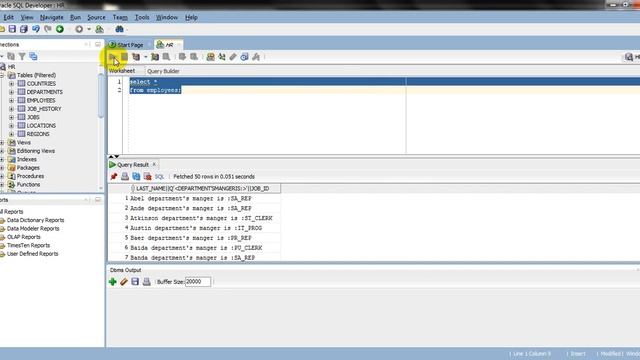Expand the COUNTRIES table node
The height and width of the screenshot is (360, 640).
[11, 84]
